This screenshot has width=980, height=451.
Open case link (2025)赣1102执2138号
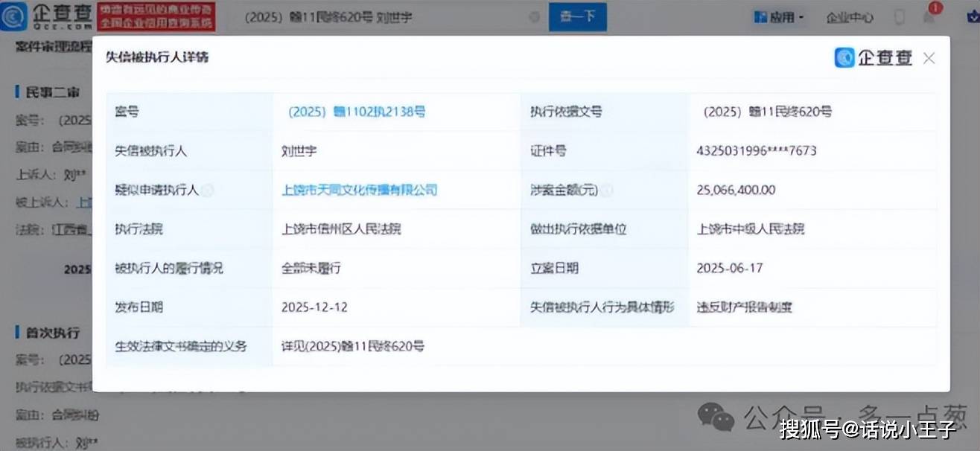point(357,112)
